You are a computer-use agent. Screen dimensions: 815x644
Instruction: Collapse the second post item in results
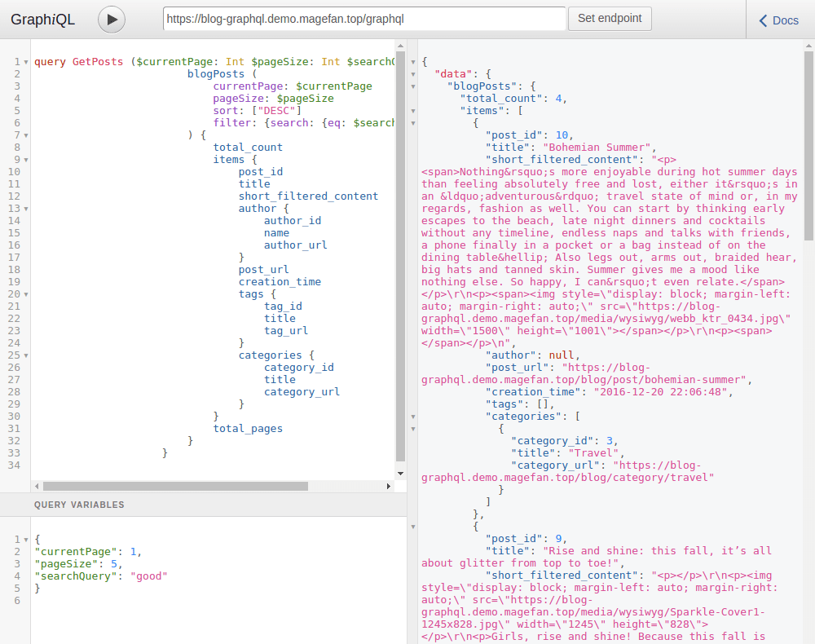click(x=413, y=527)
